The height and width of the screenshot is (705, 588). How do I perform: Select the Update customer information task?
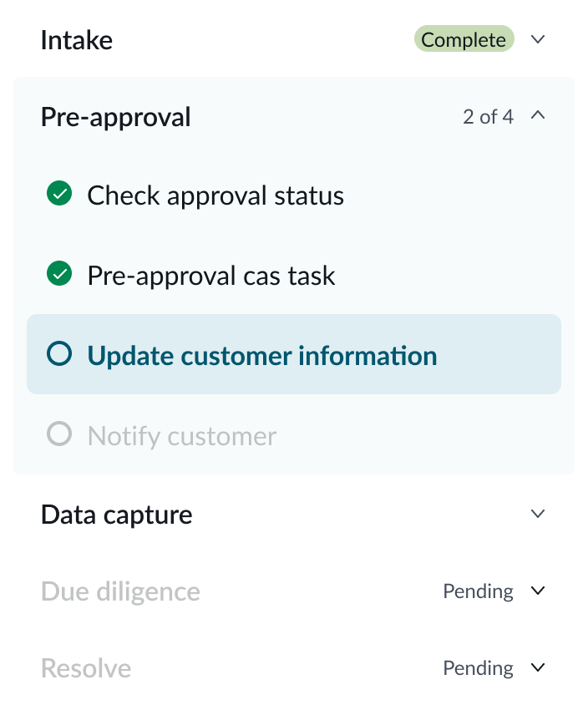261,354
